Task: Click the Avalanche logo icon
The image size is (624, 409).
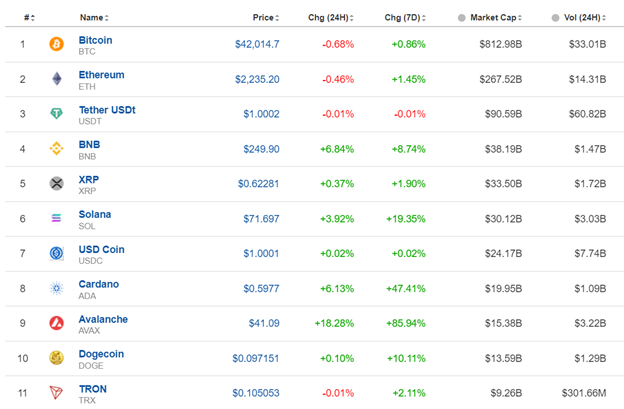Action: tap(56, 323)
